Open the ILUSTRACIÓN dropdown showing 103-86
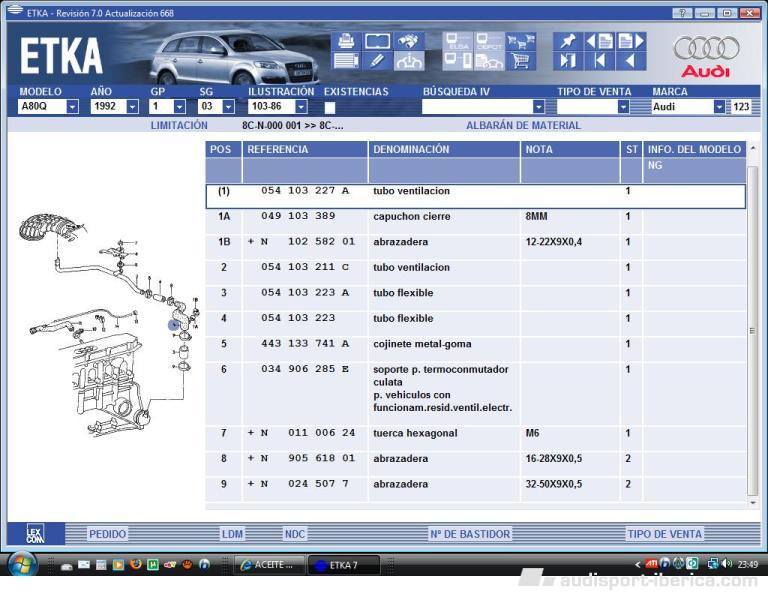 [x=301, y=106]
